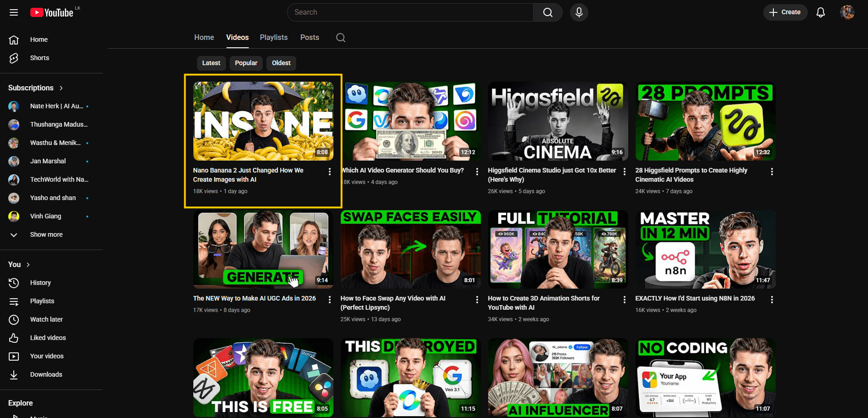Screen dimensions: 868x418
Task: Open the notifications bell
Action: [821, 12]
